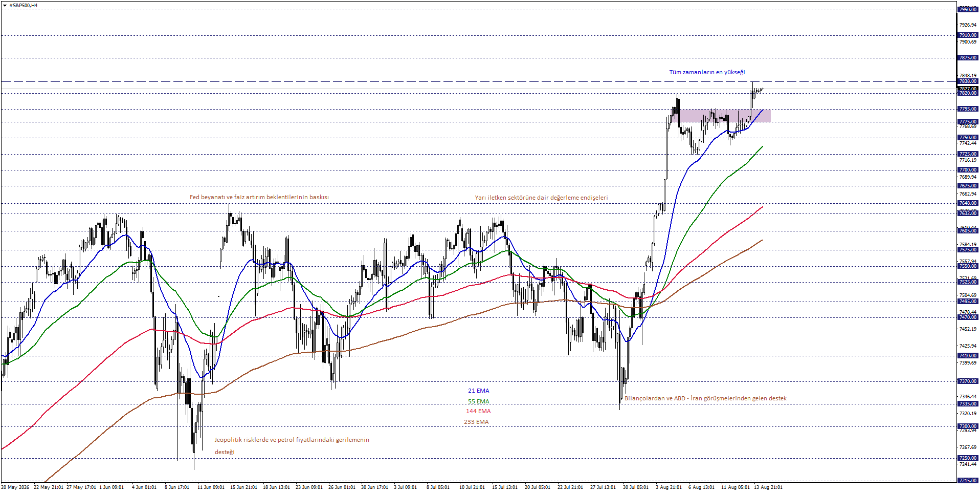
Task: Click the green '55 EMA' label
Action: coord(478,401)
